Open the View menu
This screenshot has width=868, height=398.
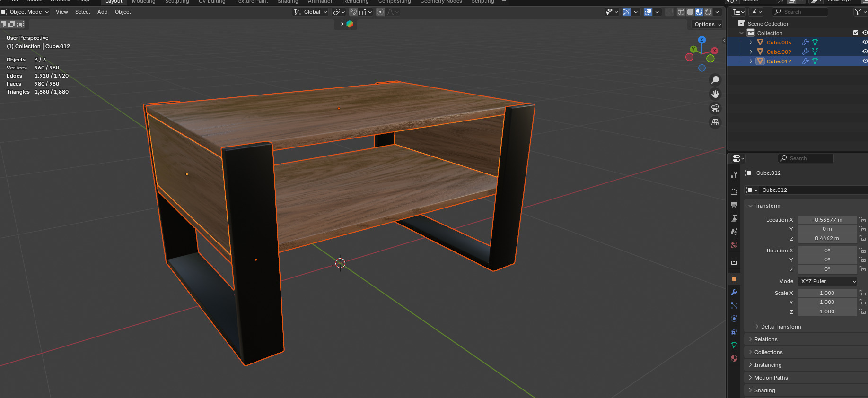click(x=62, y=12)
